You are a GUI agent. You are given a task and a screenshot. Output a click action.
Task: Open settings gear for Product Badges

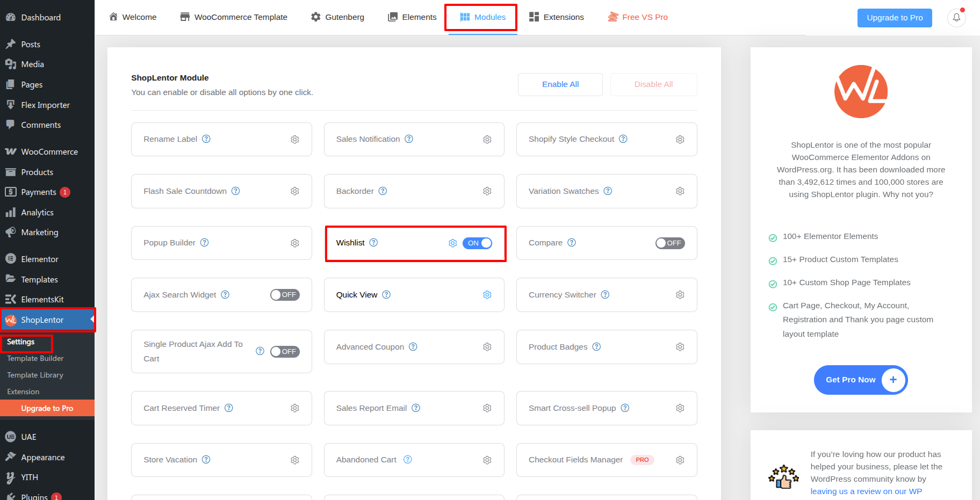pos(680,347)
